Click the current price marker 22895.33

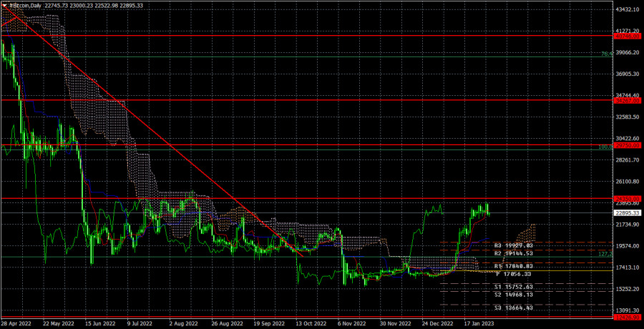(x=627, y=213)
